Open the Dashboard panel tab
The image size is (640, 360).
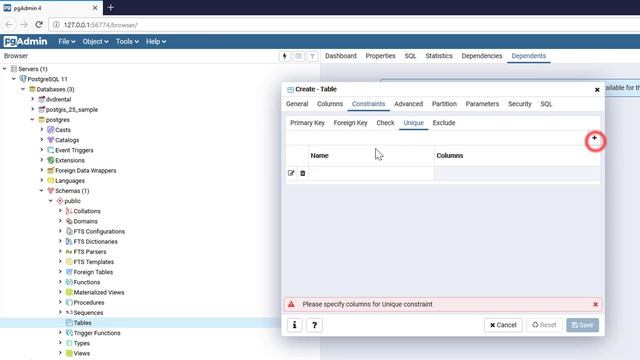[340, 56]
